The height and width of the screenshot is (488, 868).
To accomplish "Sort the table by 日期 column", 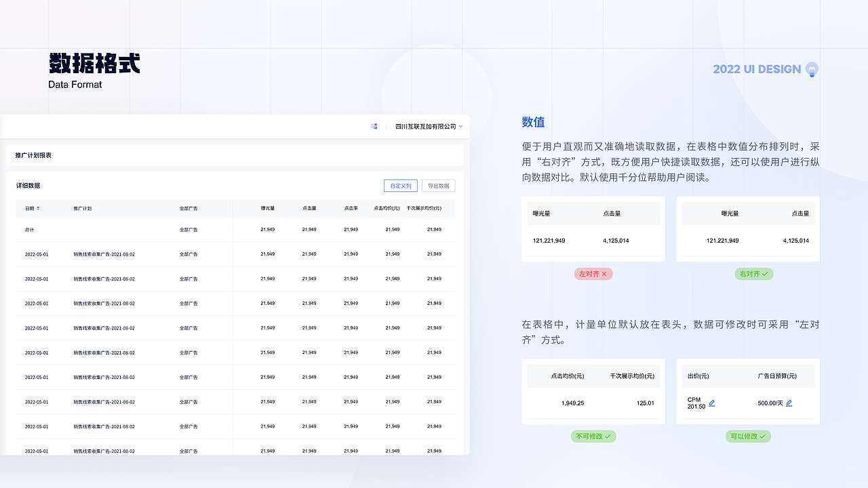I will [30, 208].
